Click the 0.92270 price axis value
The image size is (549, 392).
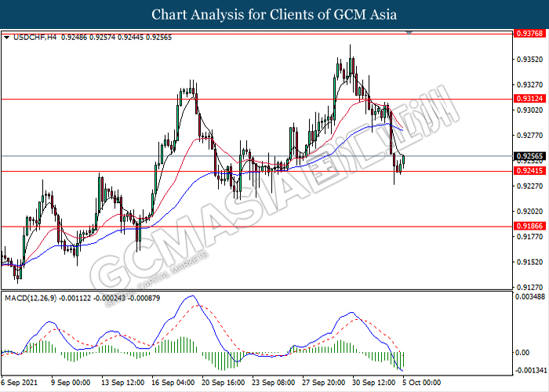click(x=529, y=186)
